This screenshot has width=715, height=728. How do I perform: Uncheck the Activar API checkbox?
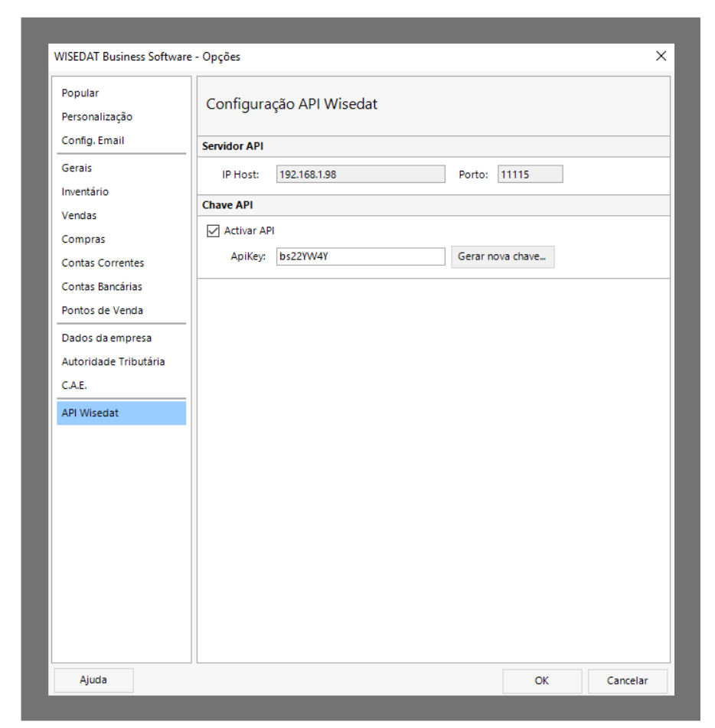(x=214, y=230)
